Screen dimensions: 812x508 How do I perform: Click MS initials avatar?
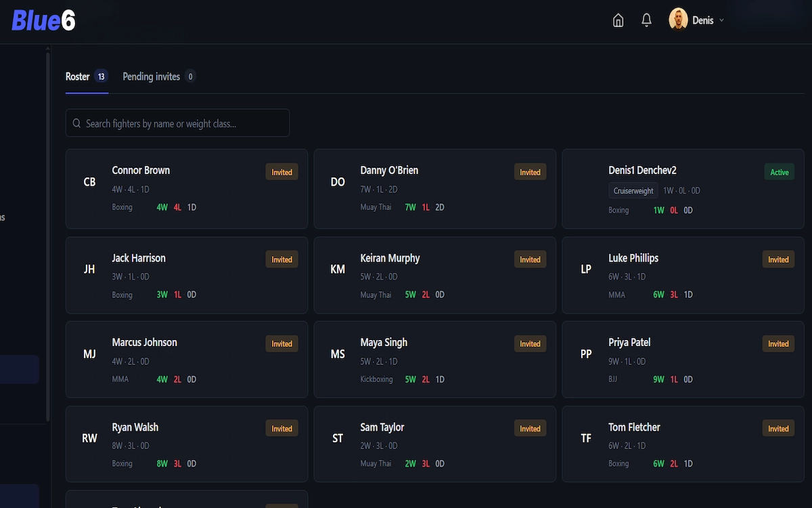coord(338,354)
